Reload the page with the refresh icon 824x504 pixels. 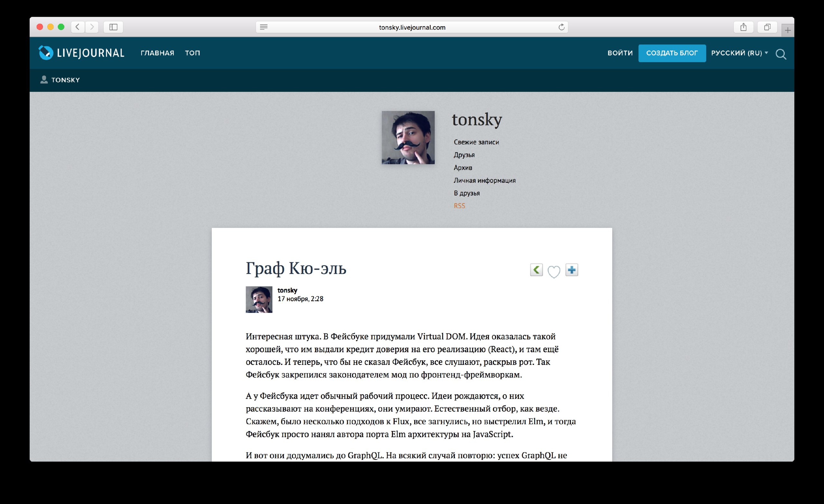click(x=561, y=27)
